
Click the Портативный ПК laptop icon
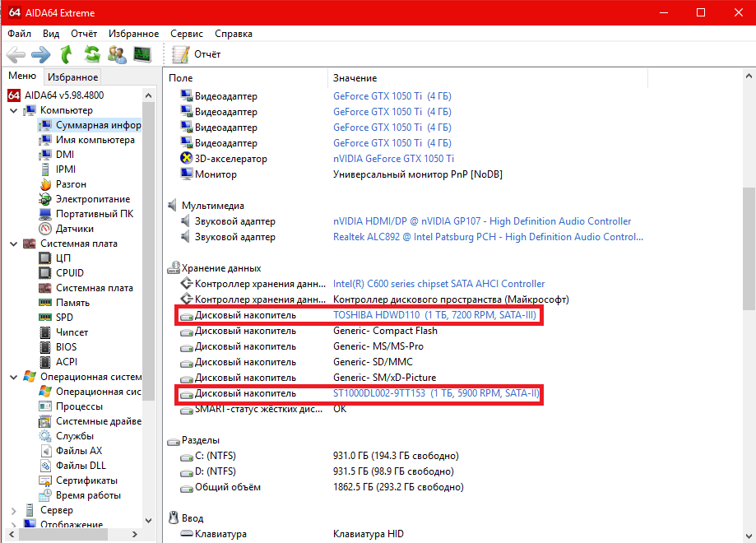[45, 214]
